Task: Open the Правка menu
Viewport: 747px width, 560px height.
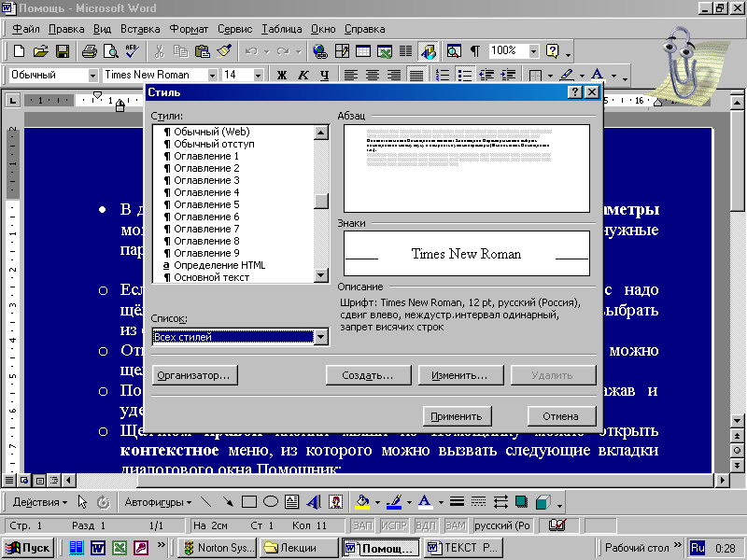Action: coord(66,29)
